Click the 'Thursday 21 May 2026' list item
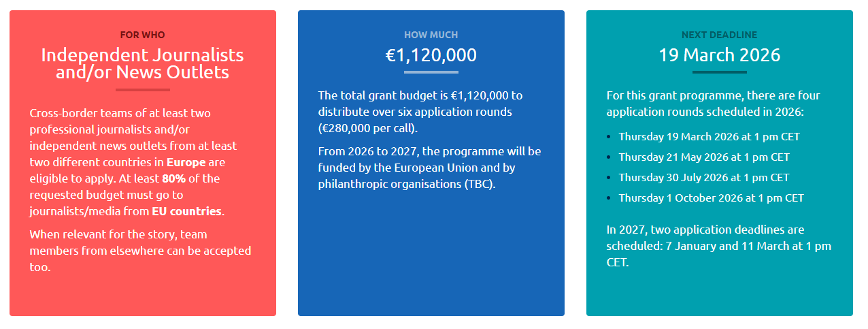The height and width of the screenshot is (329, 868). pyautogui.click(x=704, y=157)
